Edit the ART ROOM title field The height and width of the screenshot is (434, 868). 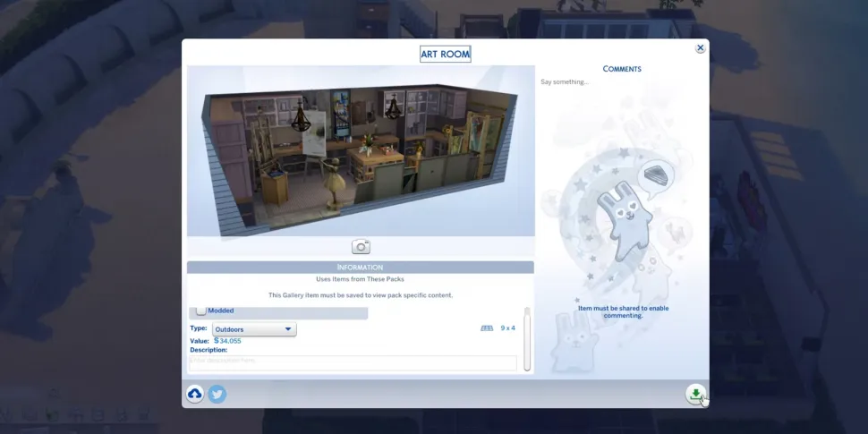pyautogui.click(x=446, y=54)
